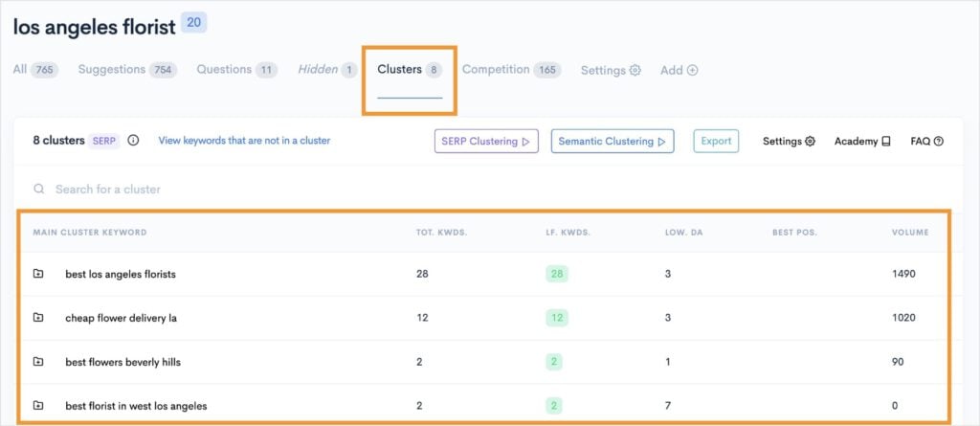Switch to the Hidden tab
This screenshot has width=980, height=426.
click(327, 70)
